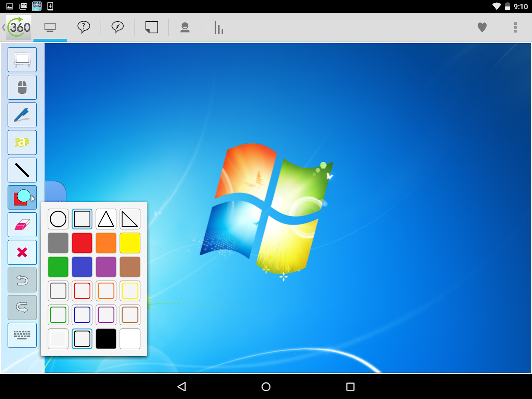Pick the purple fill color
532x399 pixels.
[106, 267]
